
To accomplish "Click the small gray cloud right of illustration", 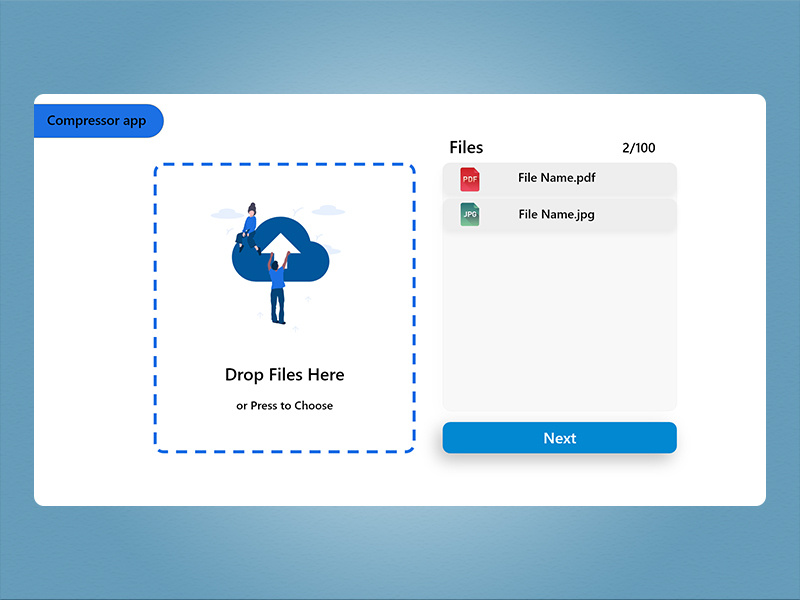I will [327, 210].
